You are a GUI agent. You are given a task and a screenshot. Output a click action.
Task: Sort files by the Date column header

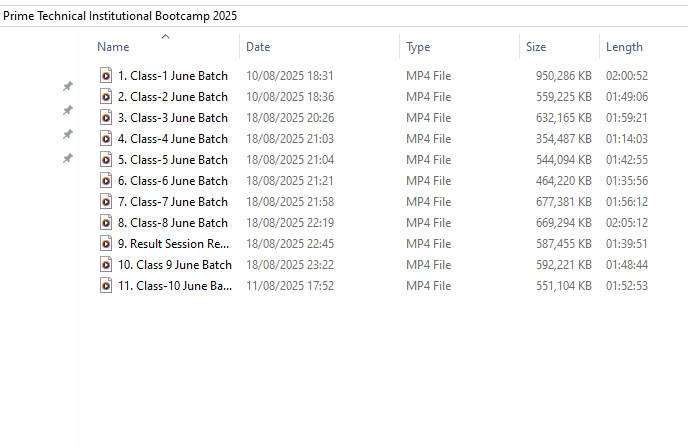click(x=258, y=47)
